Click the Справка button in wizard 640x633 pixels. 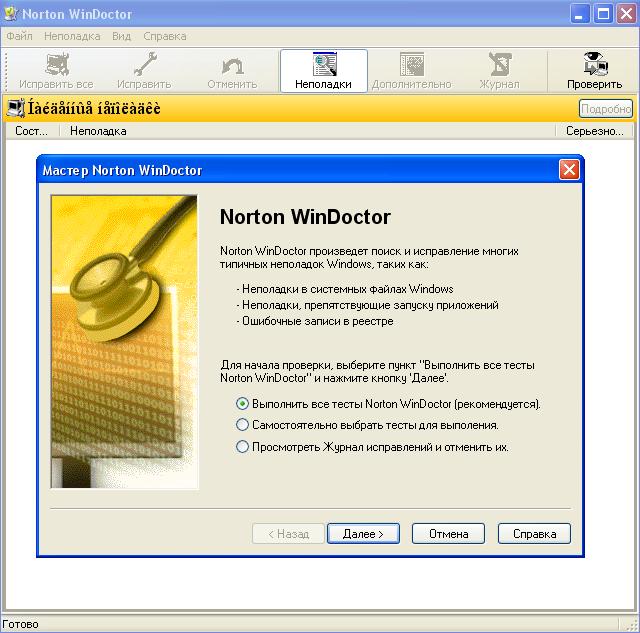[x=534, y=533]
